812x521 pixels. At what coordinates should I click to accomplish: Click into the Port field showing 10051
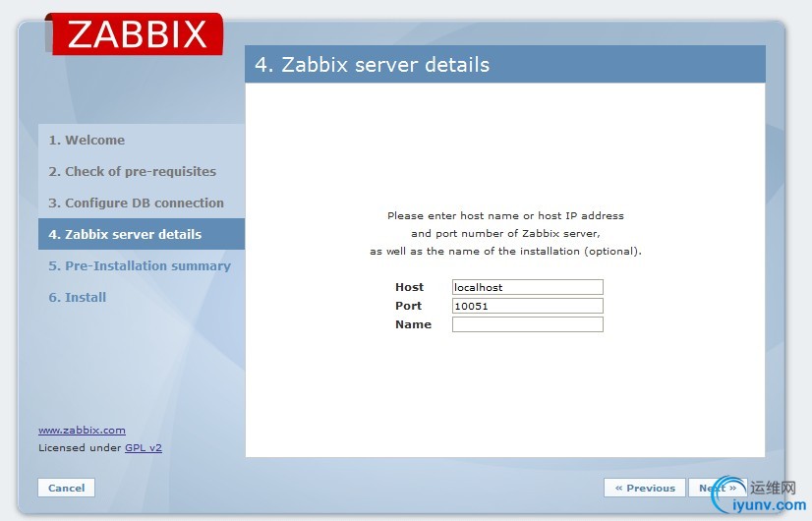(528, 306)
